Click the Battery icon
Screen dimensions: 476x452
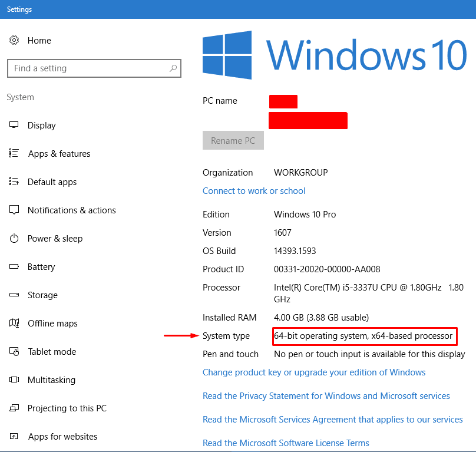point(14,266)
